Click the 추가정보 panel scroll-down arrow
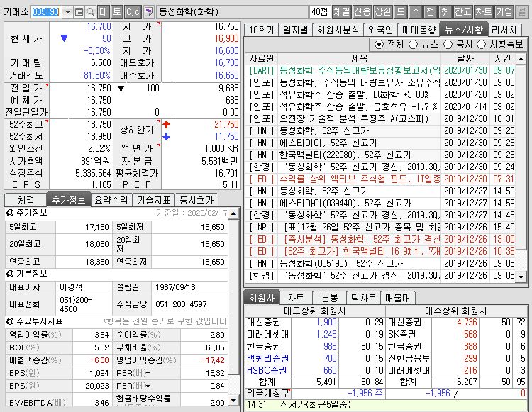The image size is (532, 412). pyautogui.click(x=233, y=400)
